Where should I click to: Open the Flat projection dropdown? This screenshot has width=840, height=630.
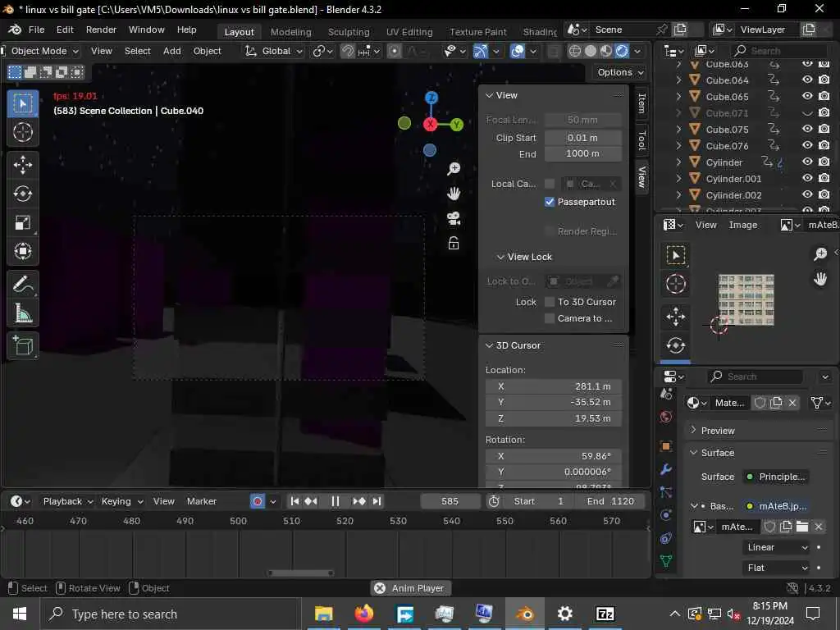pyautogui.click(x=775, y=568)
